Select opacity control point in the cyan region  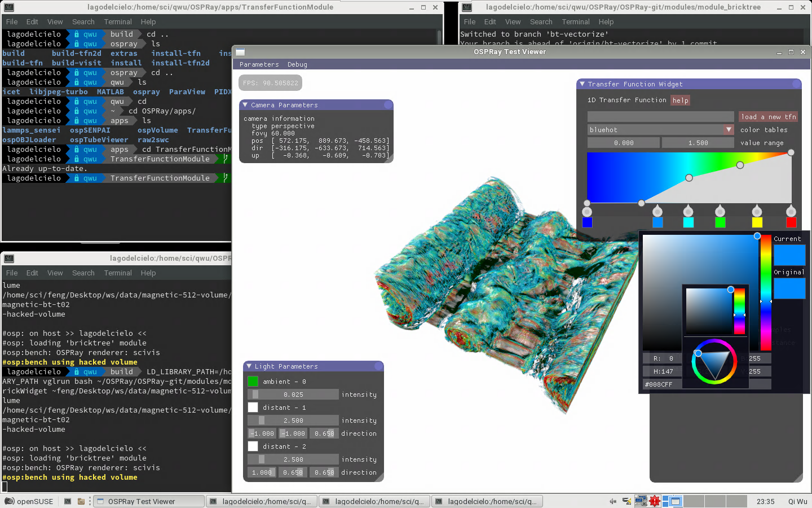[x=689, y=178]
